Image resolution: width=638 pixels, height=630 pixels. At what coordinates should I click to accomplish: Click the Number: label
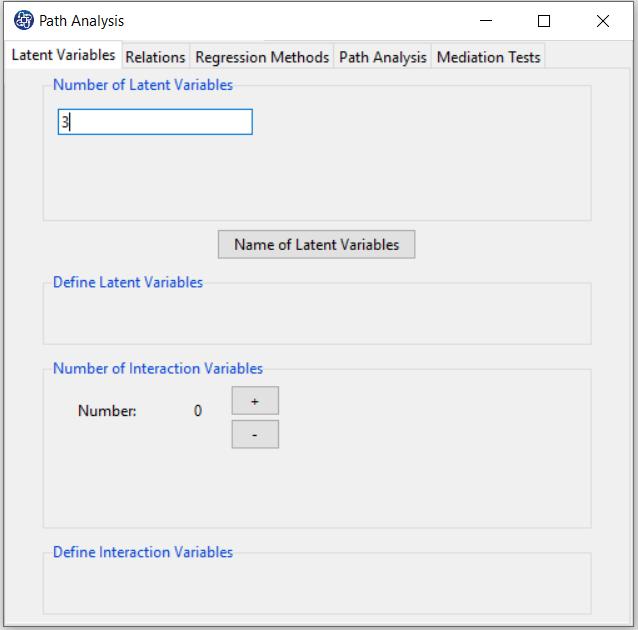pos(107,411)
